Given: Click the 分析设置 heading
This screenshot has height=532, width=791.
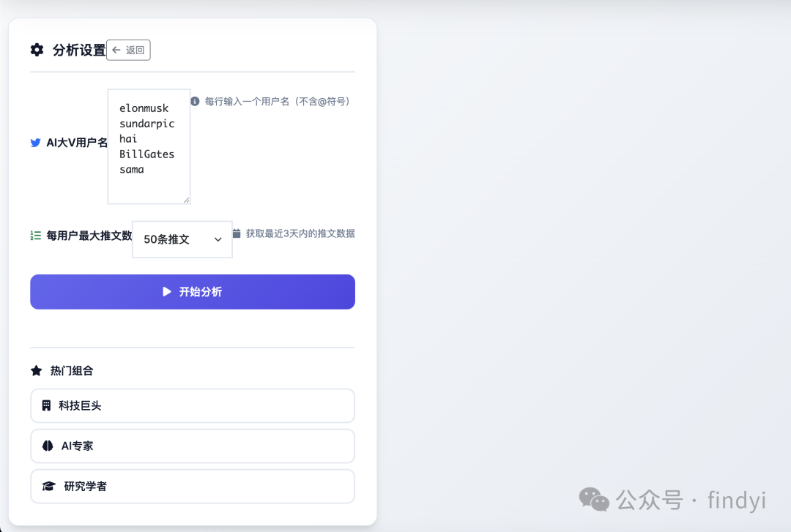Looking at the screenshot, I should [79, 50].
